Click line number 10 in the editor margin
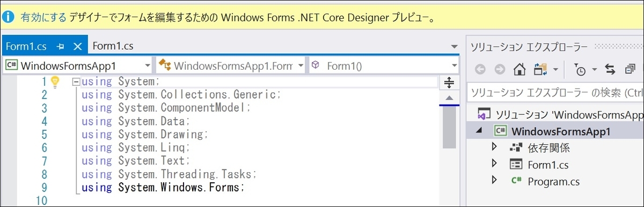The image size is (644, 207). tap(41, 201)
